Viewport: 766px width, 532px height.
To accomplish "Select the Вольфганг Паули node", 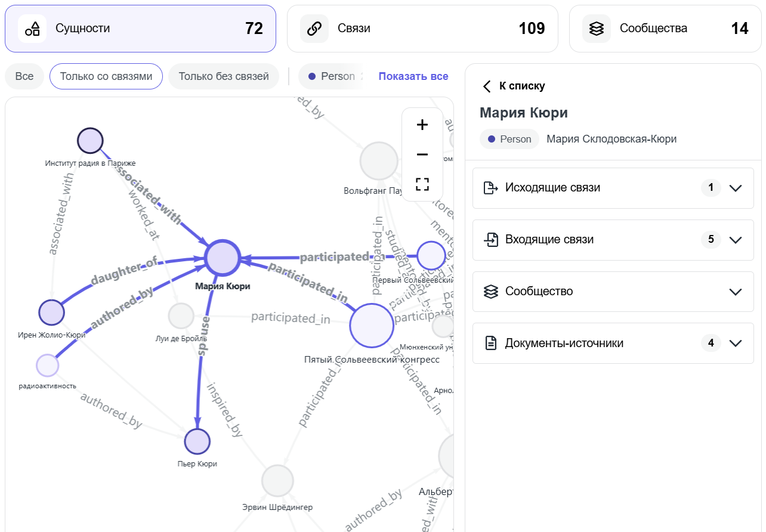I will coord(379,161).
